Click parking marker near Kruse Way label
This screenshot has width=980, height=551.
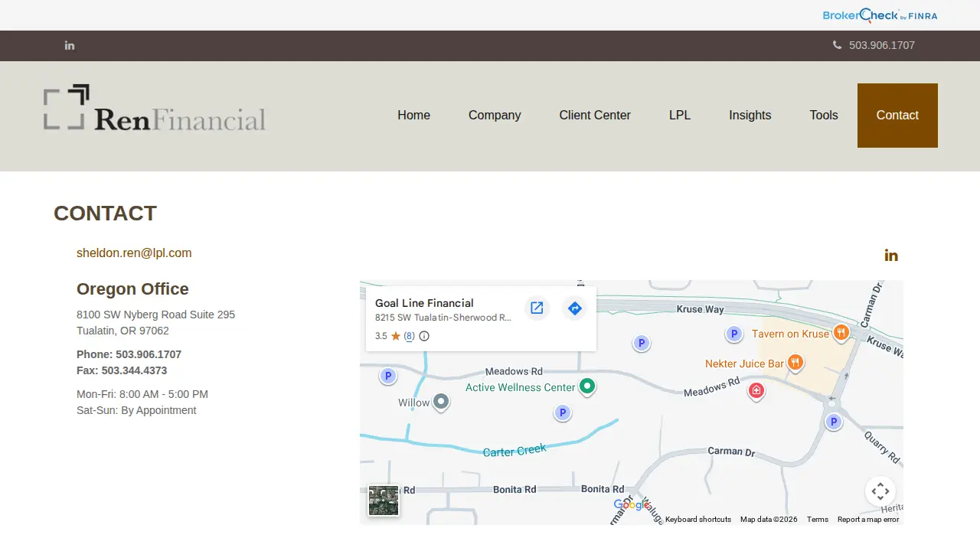(642, 343)
